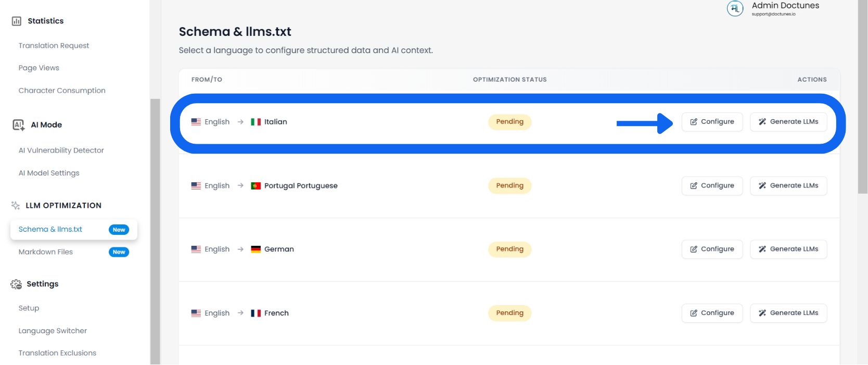Click the Admin Doctunes avatar icon
The width and height of the screenshot is (868, 365).
(x=735, y=9)
